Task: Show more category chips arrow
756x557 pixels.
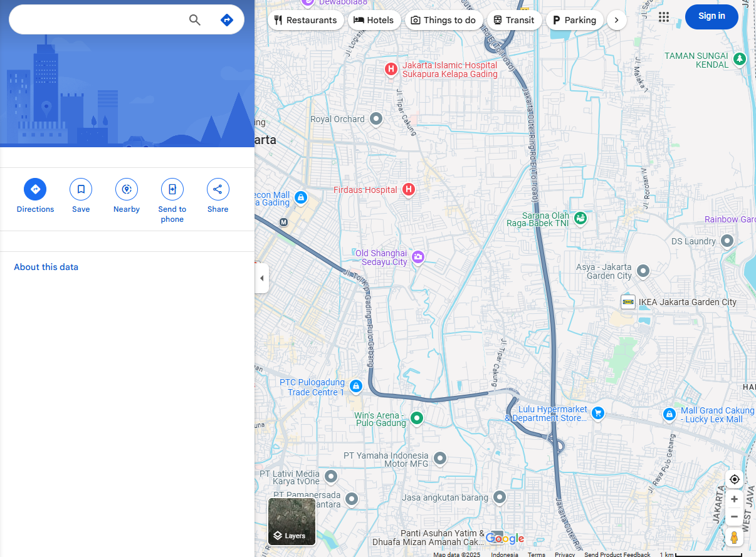Action: [617, 20]
